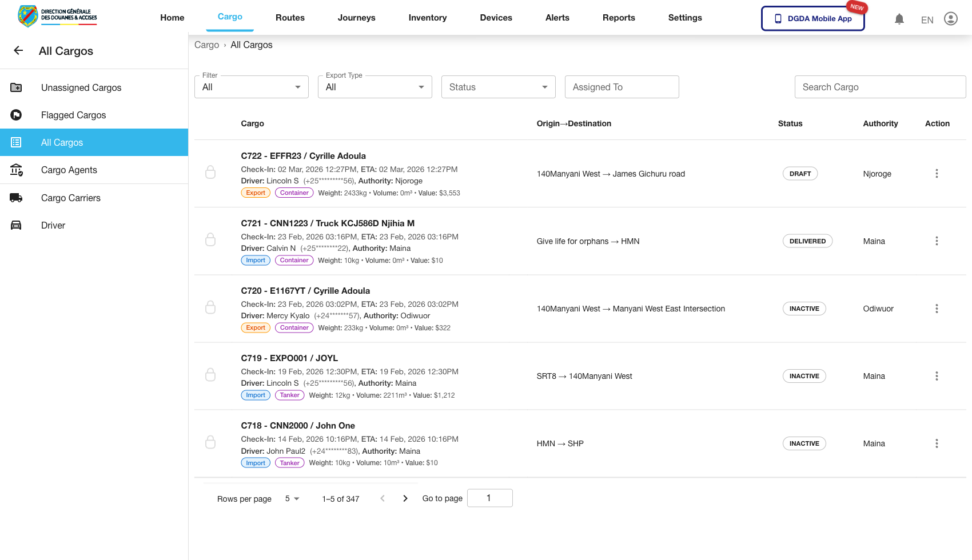972x560 pixels.
Task: Toggle lock icon for cargo C719
Action: [210, 375]
